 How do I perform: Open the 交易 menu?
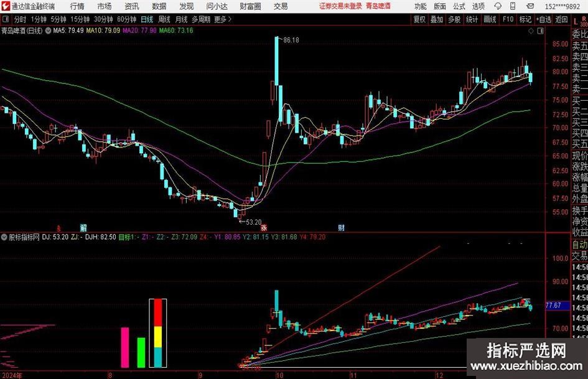pyautogui.click(x=281, y=6)
